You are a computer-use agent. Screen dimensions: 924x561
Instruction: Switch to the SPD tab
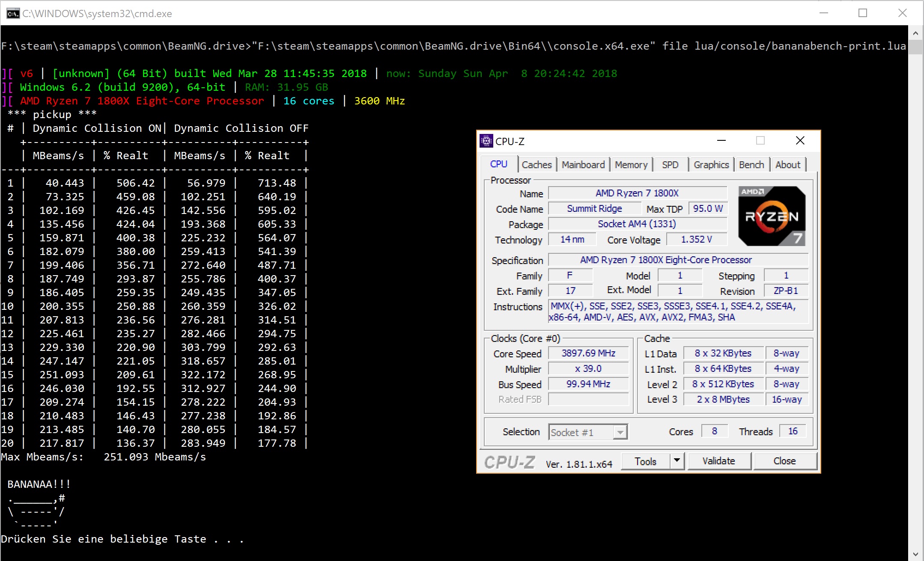click(x=670, y=165)
